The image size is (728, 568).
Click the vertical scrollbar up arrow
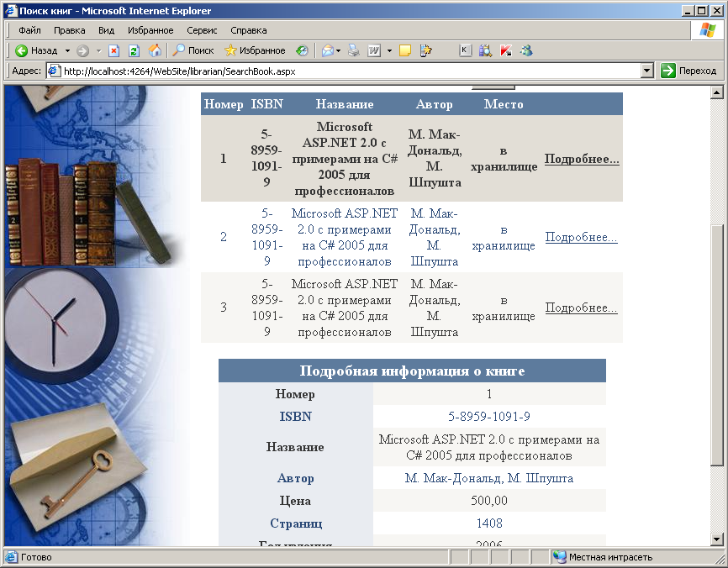(717, 92)
